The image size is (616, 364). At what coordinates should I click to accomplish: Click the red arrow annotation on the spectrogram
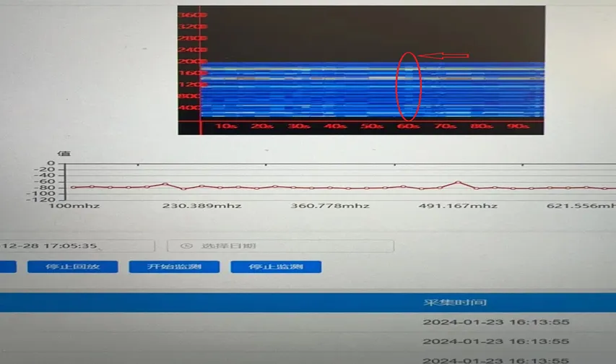[444, 56]
